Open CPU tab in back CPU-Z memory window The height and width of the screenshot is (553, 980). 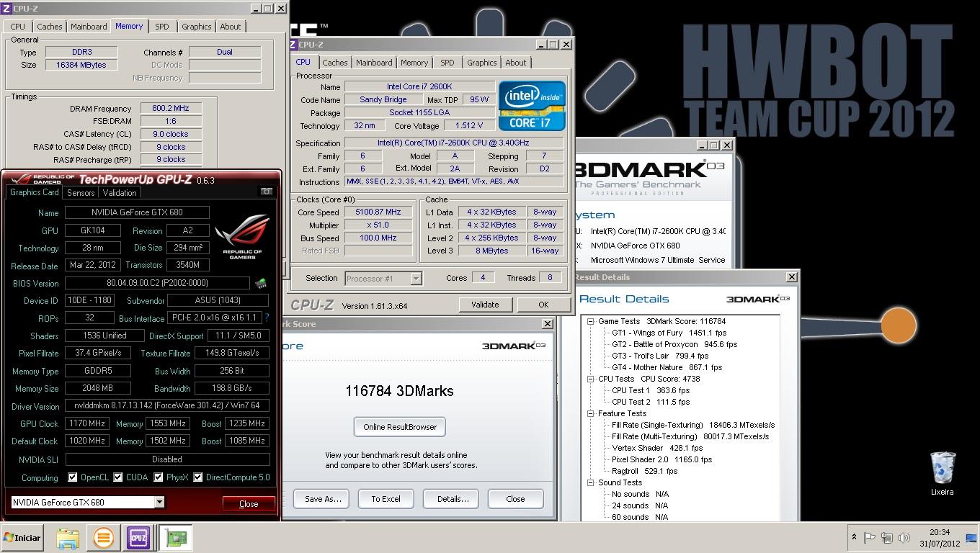coord(17,27)
